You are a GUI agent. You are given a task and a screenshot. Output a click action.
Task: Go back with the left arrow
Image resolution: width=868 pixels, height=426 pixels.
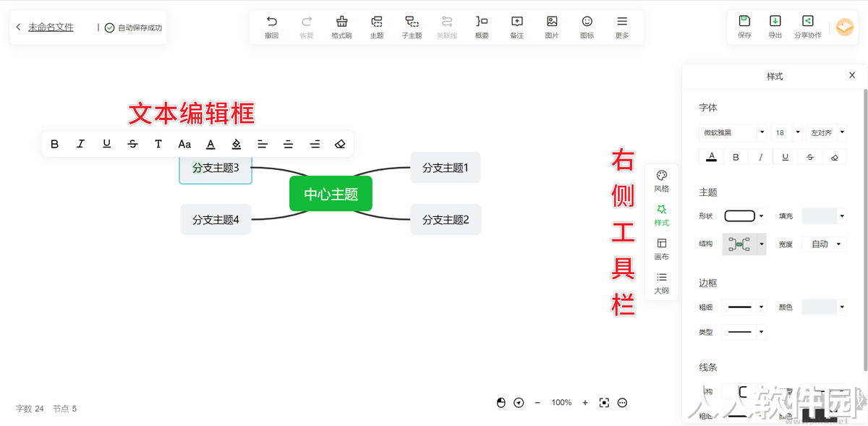click(18, 27)
